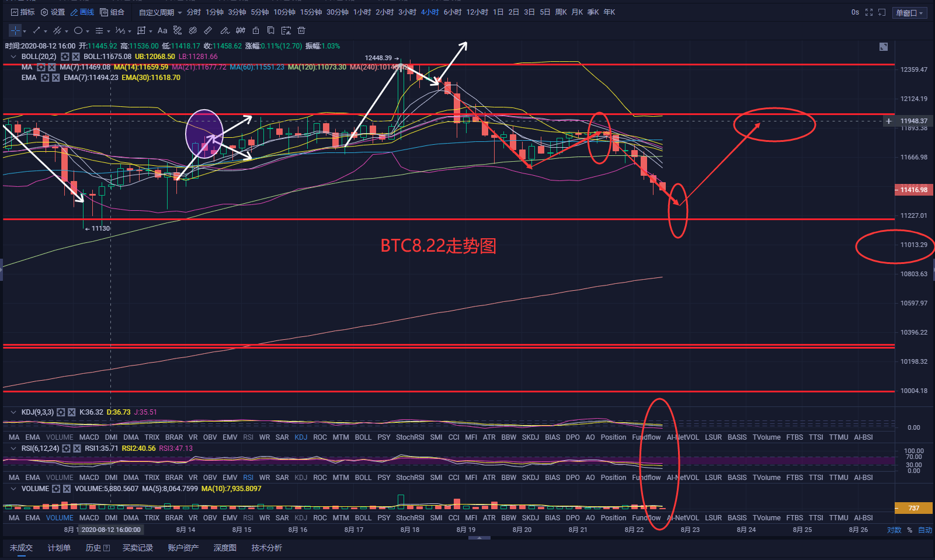The width and height of the screenshot is (935, 560).
Task: Click the 设置 settings button
Action: [53, 12]
